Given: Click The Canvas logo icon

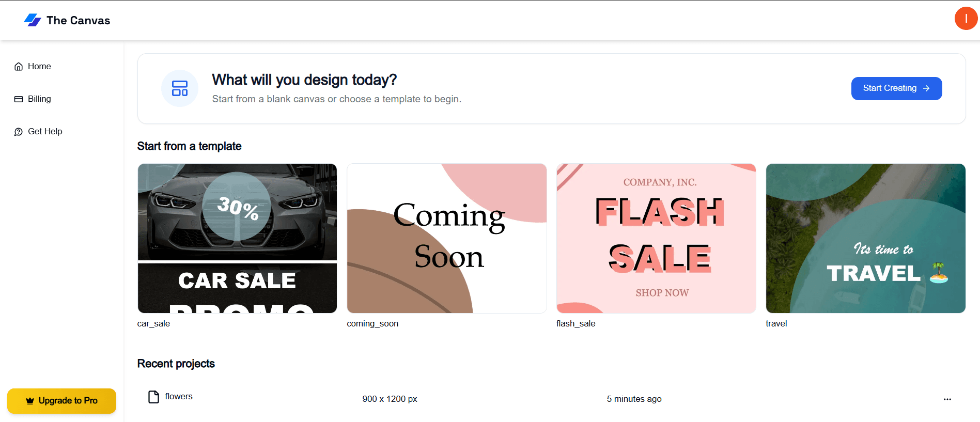Looking at the screenshot, I should click(33, 20).
